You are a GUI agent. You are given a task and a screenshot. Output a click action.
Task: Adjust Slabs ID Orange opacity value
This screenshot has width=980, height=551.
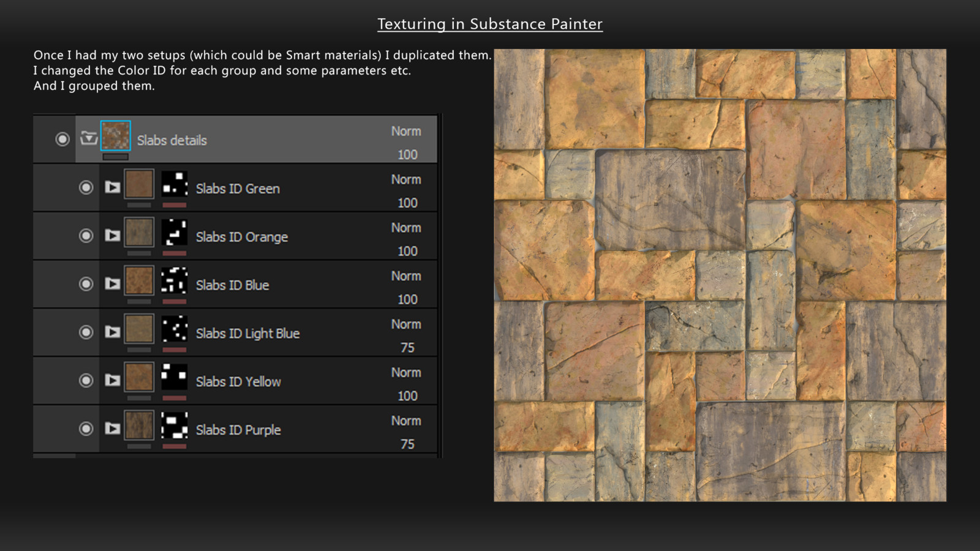tap(407, 252)
